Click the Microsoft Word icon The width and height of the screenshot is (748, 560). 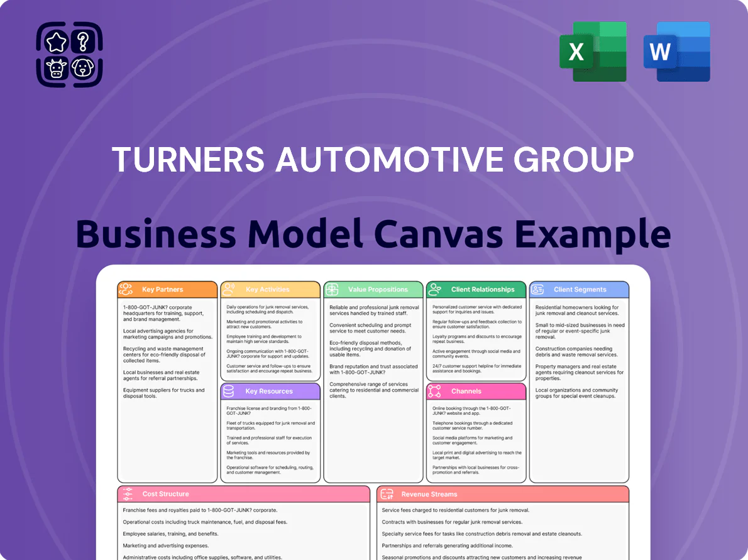tap(676, 52)
